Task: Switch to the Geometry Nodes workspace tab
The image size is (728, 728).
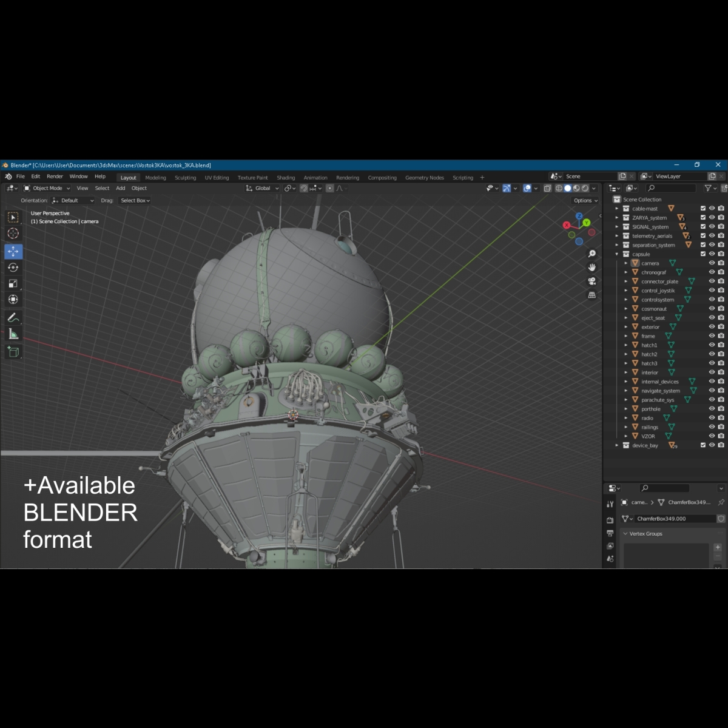Action: [x=425, y=178]
